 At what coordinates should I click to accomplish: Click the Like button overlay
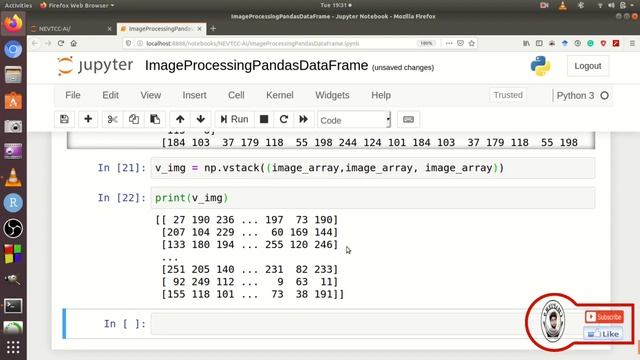tap(603, 334)
